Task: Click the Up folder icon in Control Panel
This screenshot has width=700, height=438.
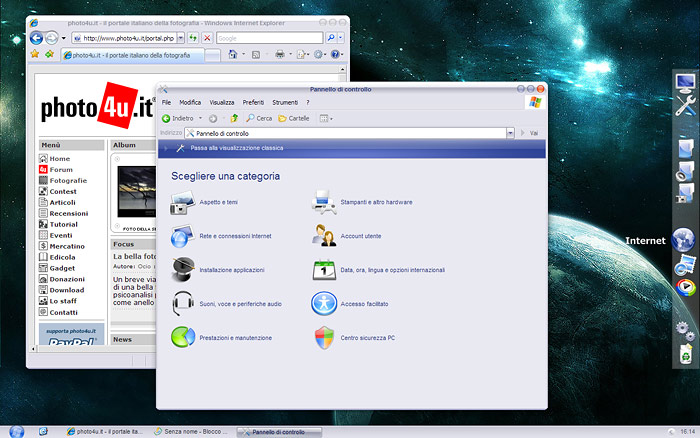Action: [x=234, y=118]
